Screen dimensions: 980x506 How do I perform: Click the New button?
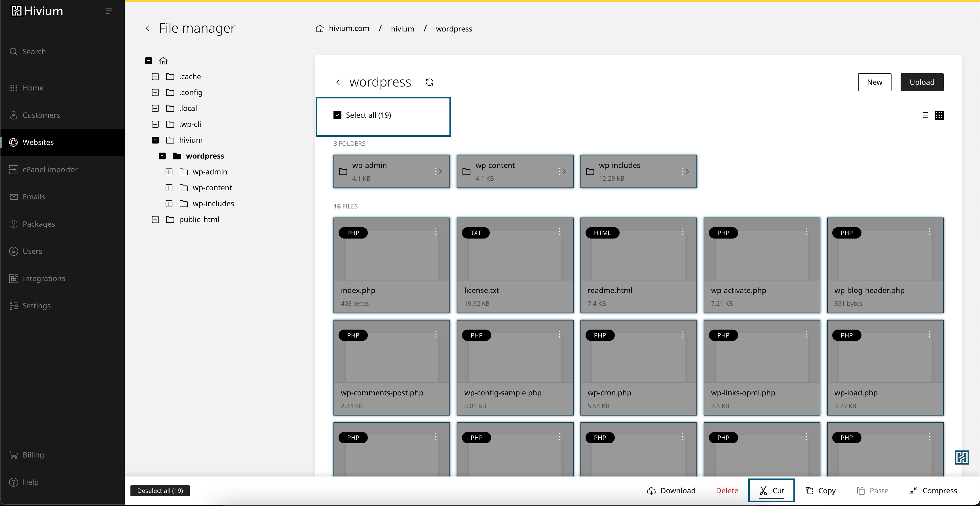pos(875,82)
